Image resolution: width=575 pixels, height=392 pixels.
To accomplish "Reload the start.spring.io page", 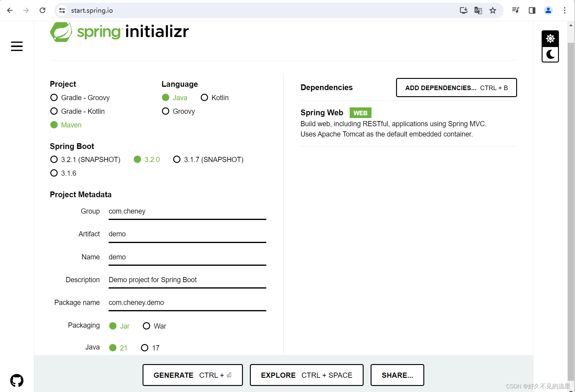I will point(42,10).
